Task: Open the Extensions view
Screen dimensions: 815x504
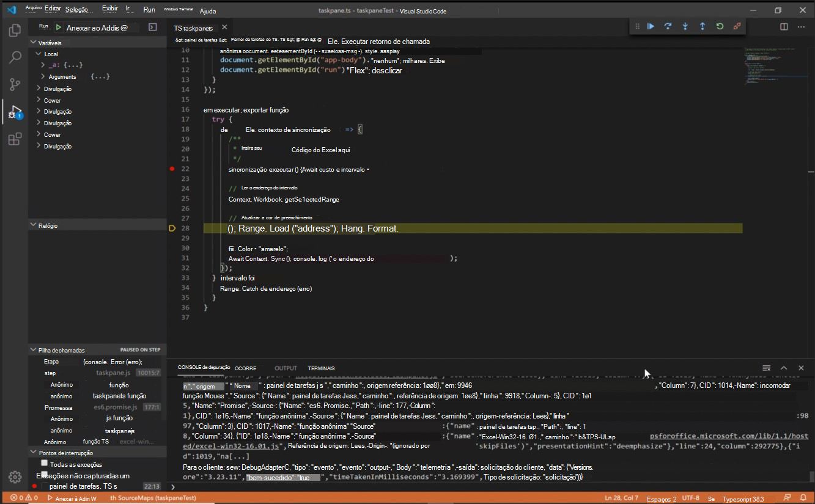Action: point(15,140)
